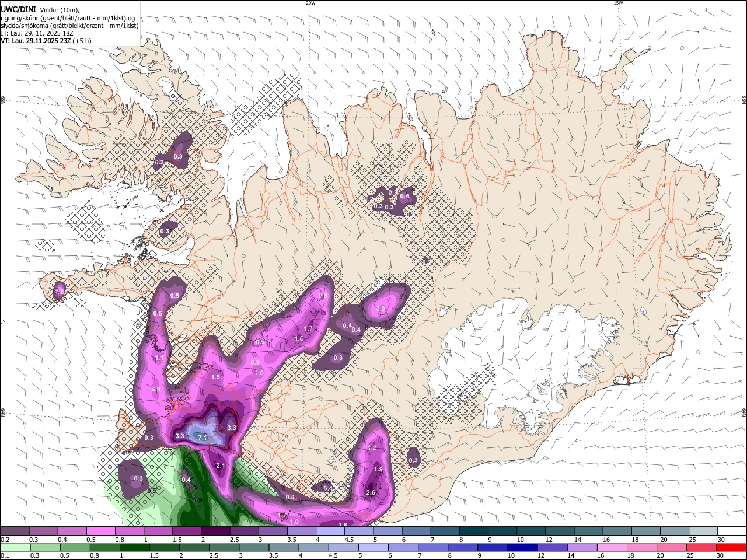747x560 pixels.
Task: Click the 2.6 precipitation value on the map
Action: [371, 492]
